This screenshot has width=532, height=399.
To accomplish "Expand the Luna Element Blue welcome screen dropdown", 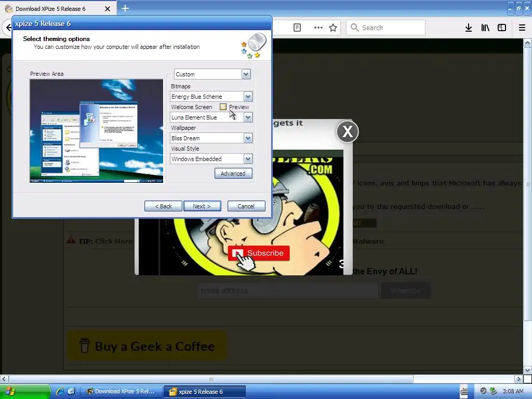I will coord(248,117).
